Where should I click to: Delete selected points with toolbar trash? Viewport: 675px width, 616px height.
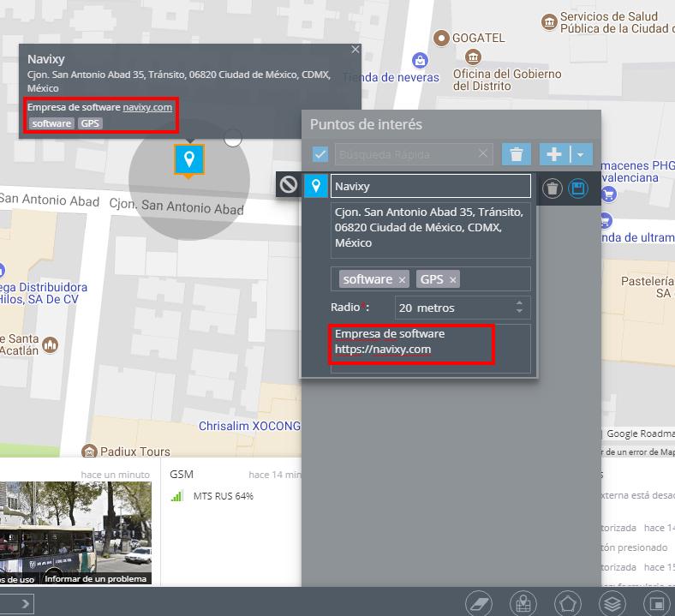517,154
